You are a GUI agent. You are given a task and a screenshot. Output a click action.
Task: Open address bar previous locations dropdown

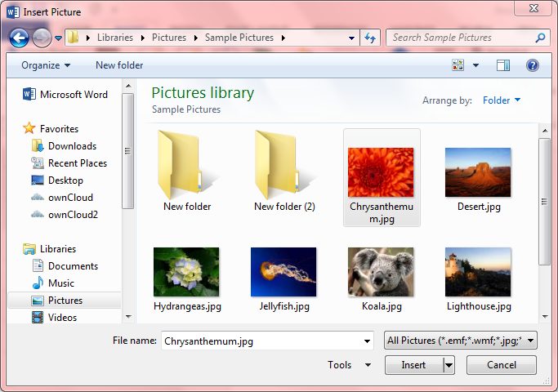pyautogui.click(x=351, y=38)
